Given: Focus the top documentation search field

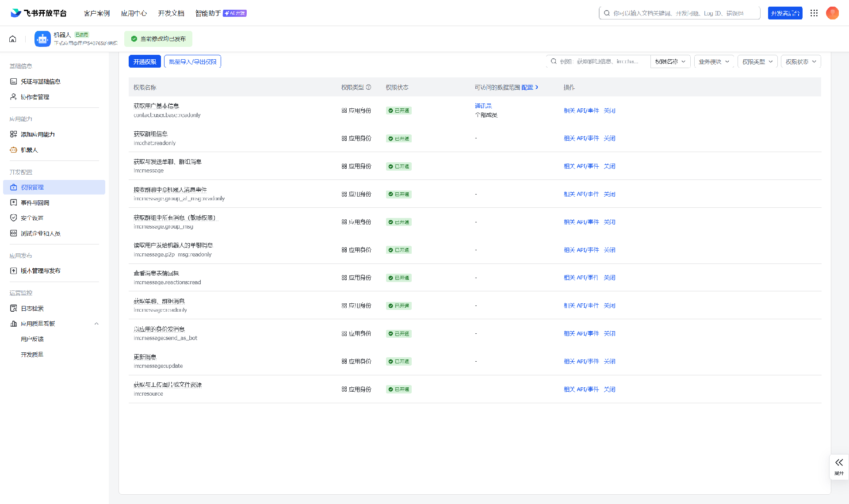Looking at the screenshot, I should point(681,13).
